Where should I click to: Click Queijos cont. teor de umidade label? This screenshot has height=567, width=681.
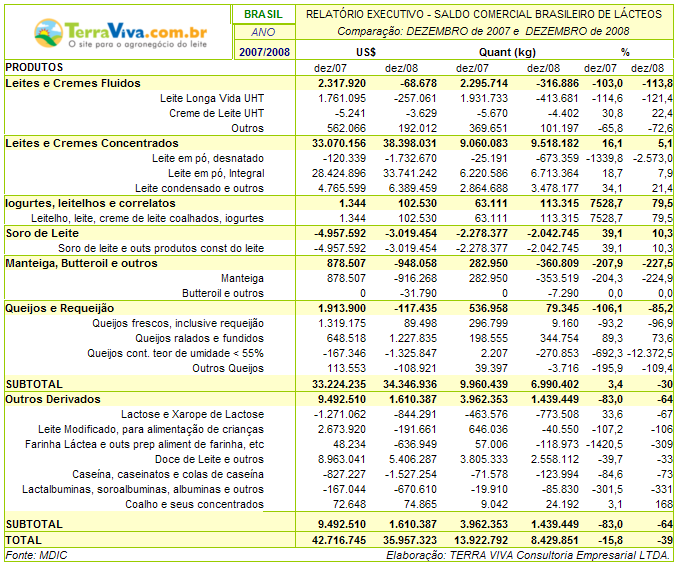[x=175, y=353]
